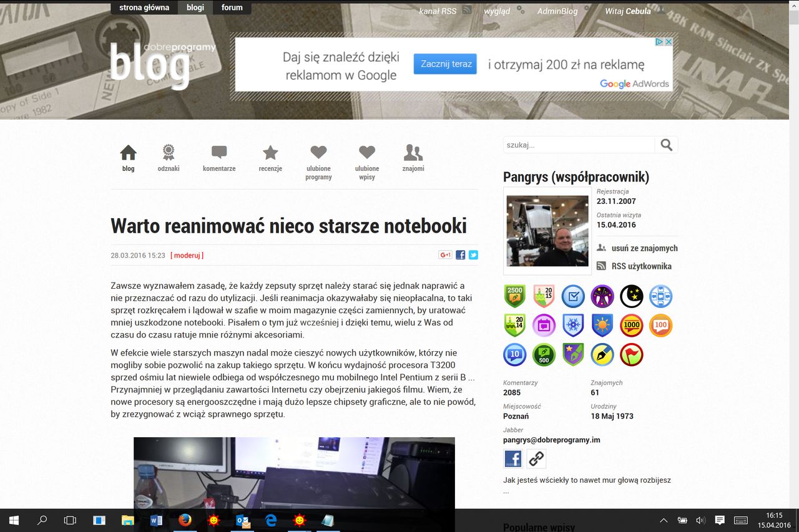This screenshot has width=799, height=532.
Task: Click the black moon badge
Action: point(632,296)
